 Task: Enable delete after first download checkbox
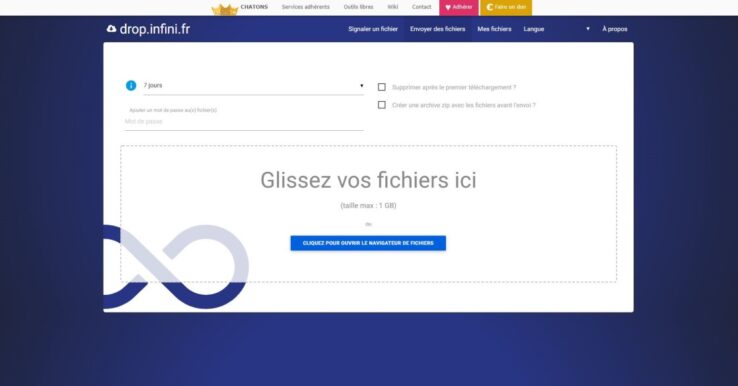[x=382, y=87]
